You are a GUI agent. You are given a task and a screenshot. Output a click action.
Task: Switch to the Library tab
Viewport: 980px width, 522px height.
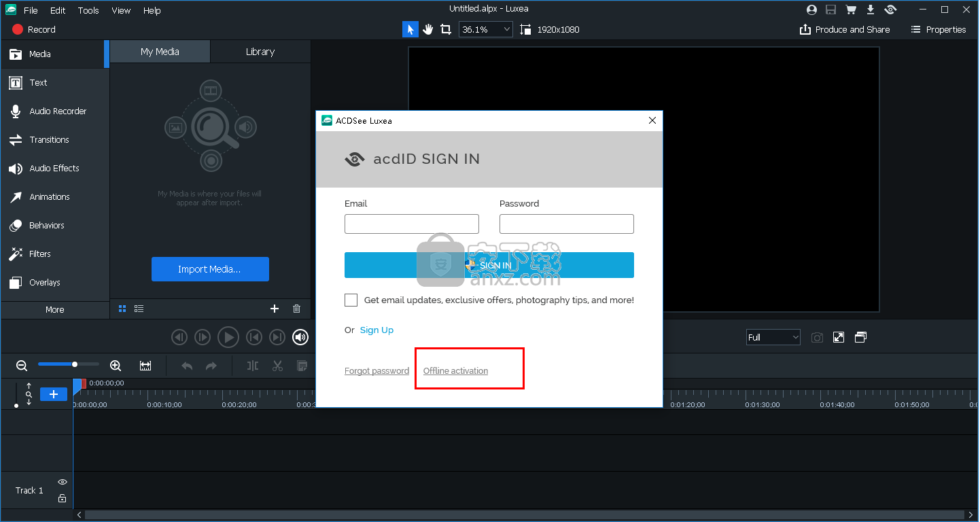click(x=260, y=52)
